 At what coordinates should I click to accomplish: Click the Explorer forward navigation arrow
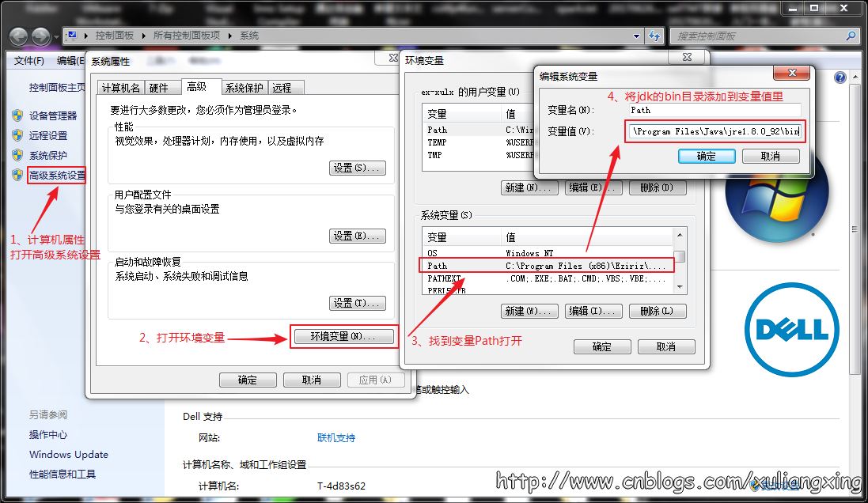tap(40, 36)
